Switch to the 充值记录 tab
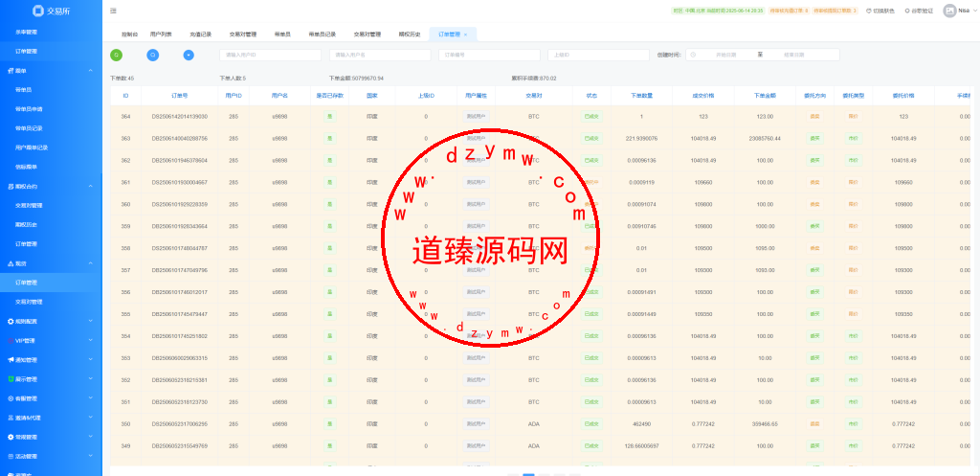The width and height of the screenshot is (980, 476). 201,34
